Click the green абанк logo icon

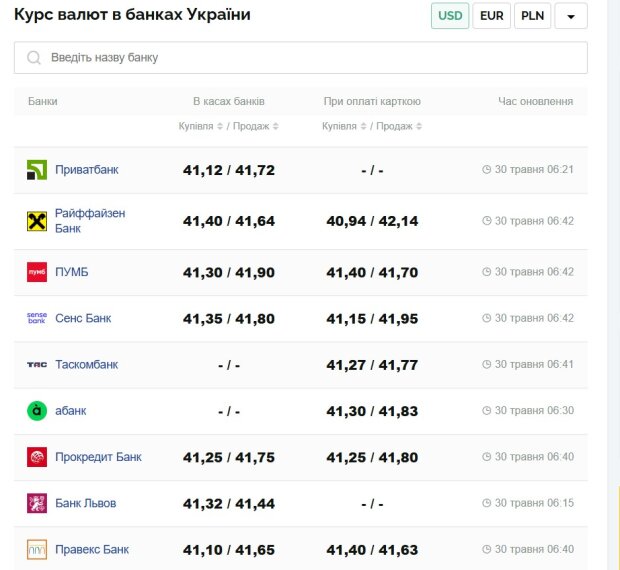(37, 411)
